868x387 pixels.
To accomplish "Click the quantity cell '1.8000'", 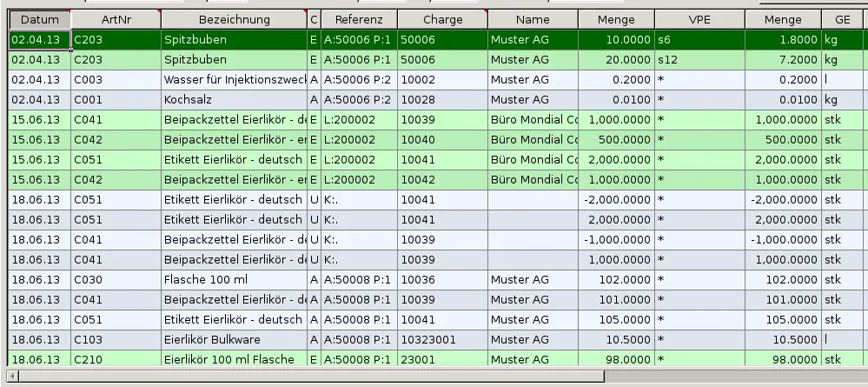I will [784, 40].
